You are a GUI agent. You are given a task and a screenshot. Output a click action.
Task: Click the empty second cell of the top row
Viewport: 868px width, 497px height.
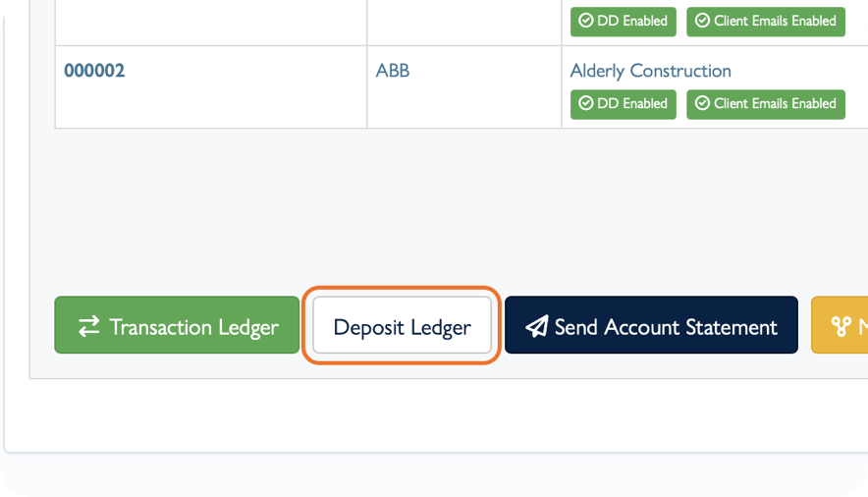463,22
